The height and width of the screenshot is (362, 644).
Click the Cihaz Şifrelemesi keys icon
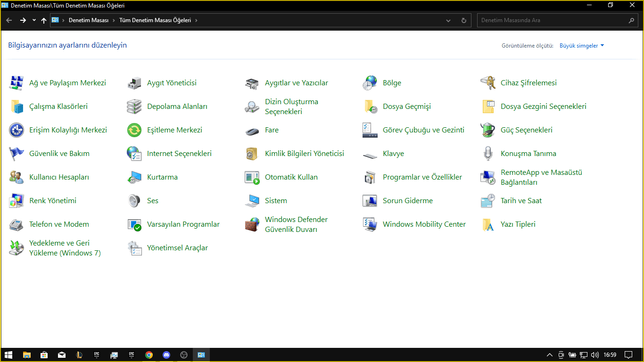(x=488, y=83)
